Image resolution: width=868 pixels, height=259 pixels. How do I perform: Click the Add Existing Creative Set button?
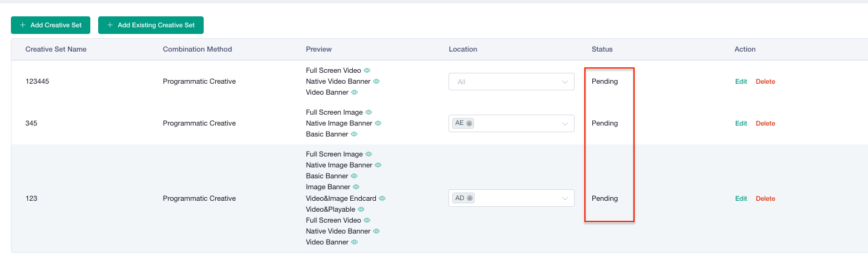pyautogui.click(x=151, y=25)
